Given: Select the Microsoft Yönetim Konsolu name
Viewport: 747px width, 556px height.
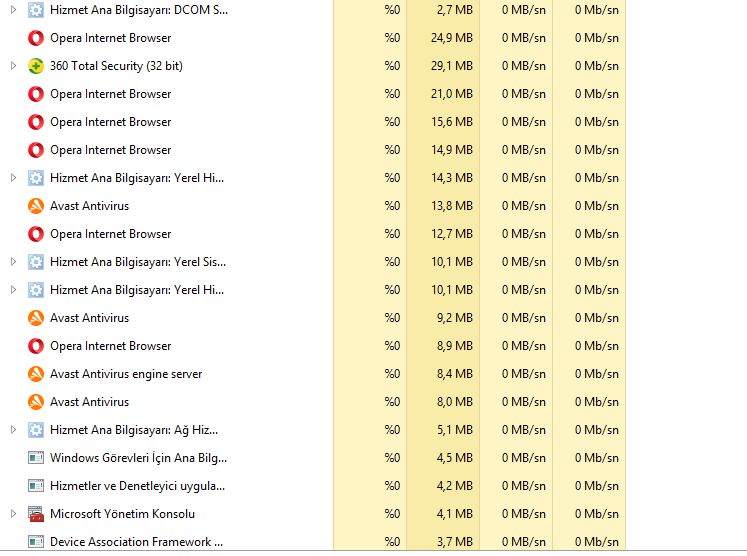Looking at the screenshot, I should click(122, 514).
